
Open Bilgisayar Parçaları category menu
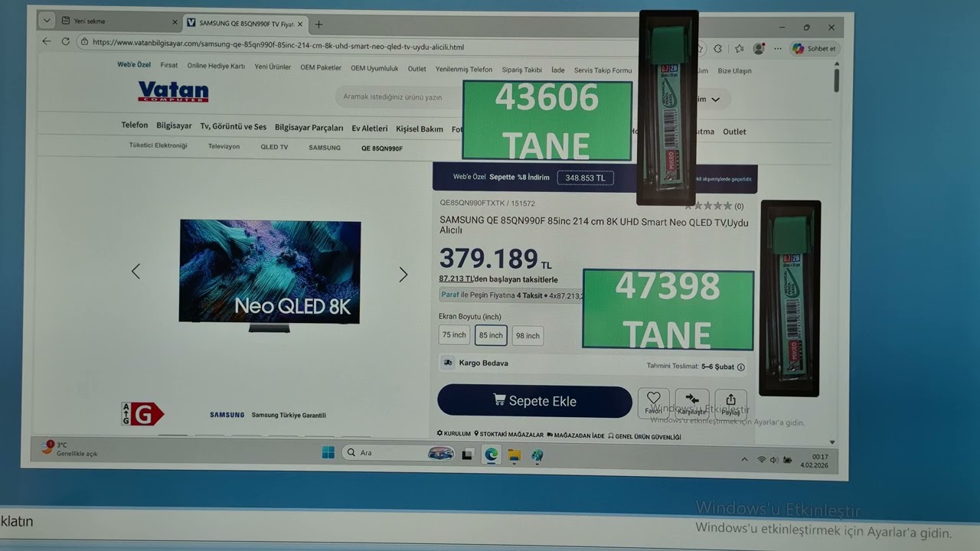[309, 128]
